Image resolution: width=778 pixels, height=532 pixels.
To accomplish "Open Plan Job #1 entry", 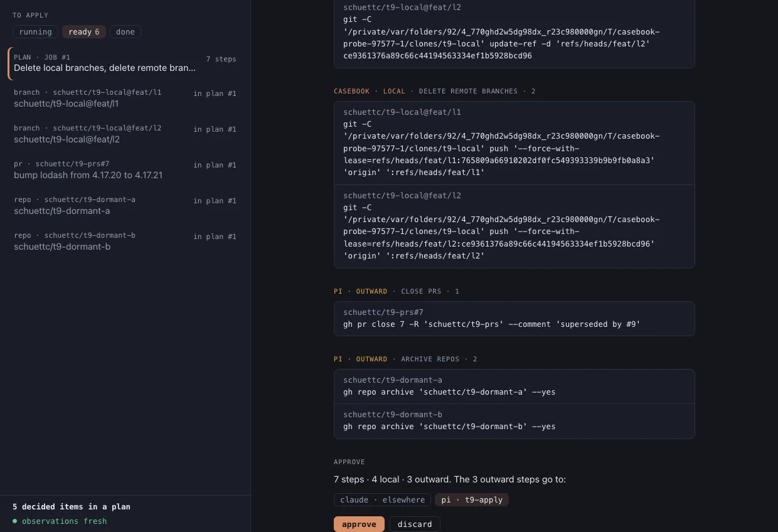I will coord(125,63).
